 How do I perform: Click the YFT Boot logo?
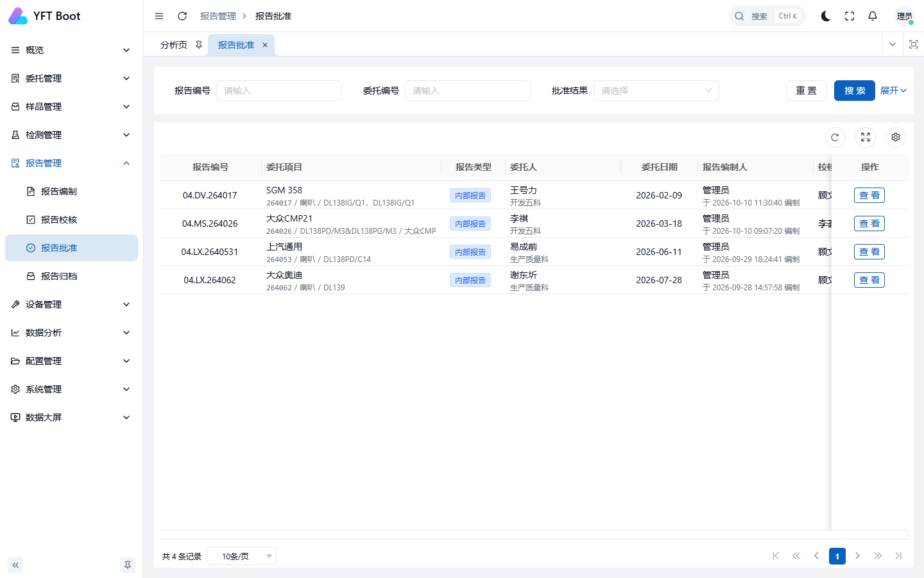coord(45,16)
